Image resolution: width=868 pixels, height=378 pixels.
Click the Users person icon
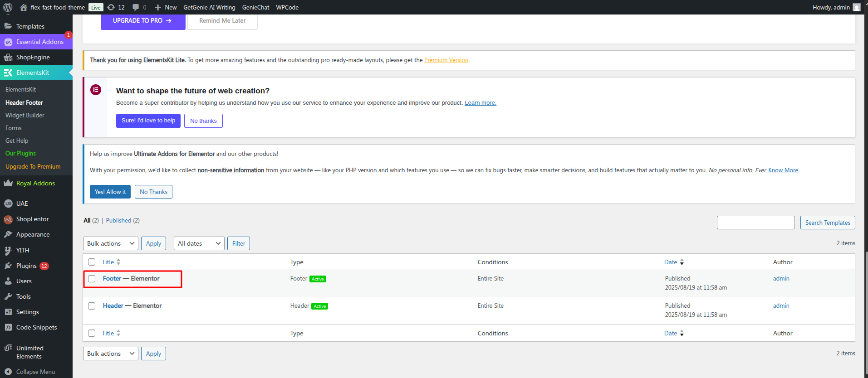(x=8, y=281)
